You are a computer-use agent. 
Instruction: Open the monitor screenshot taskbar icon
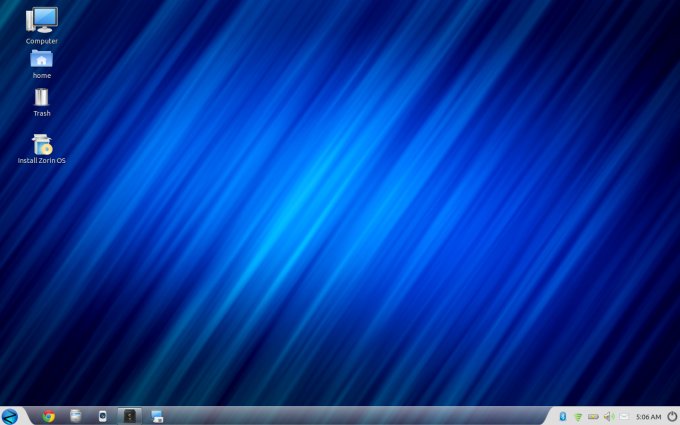[157, 416]
